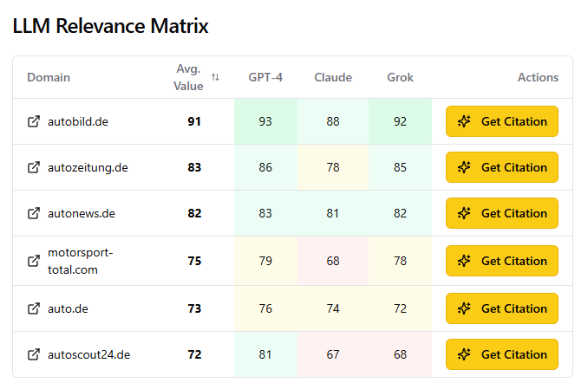
Task: Sort table by Avg. Value header
Action: [x=188, y=77]
